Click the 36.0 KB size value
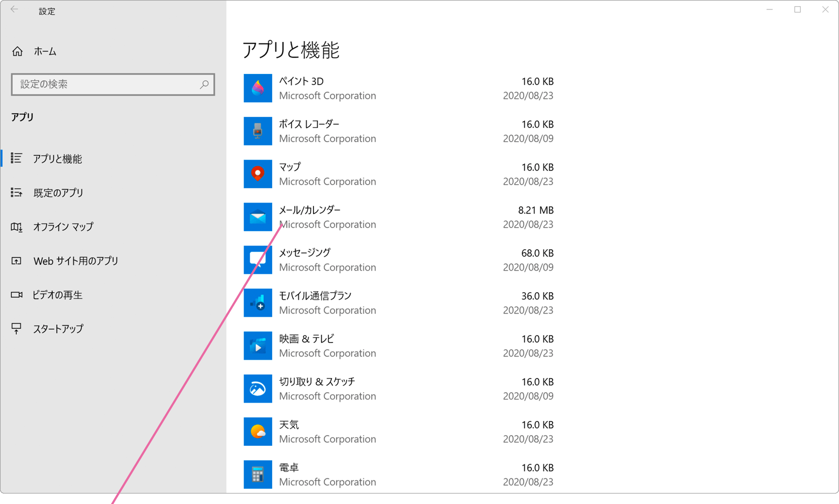 click(537, 296)
